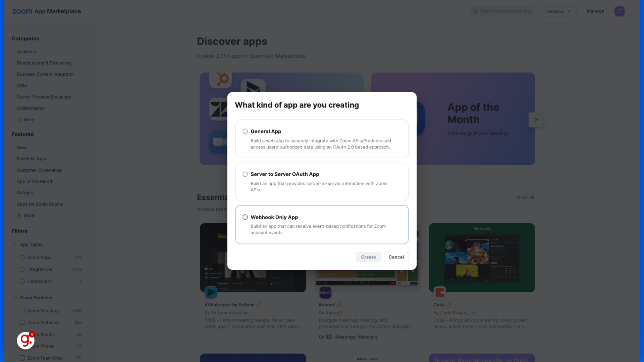Viewport: 644px width, 362px height.
Task: Open the Fathom app logo icon
Action: (x=211, y=293)
